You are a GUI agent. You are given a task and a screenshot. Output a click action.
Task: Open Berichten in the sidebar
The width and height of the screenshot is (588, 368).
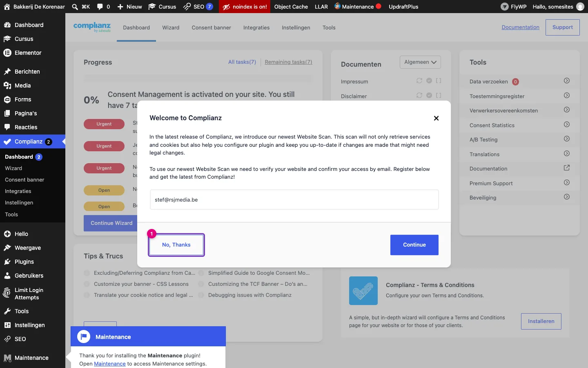pos(33,72)
